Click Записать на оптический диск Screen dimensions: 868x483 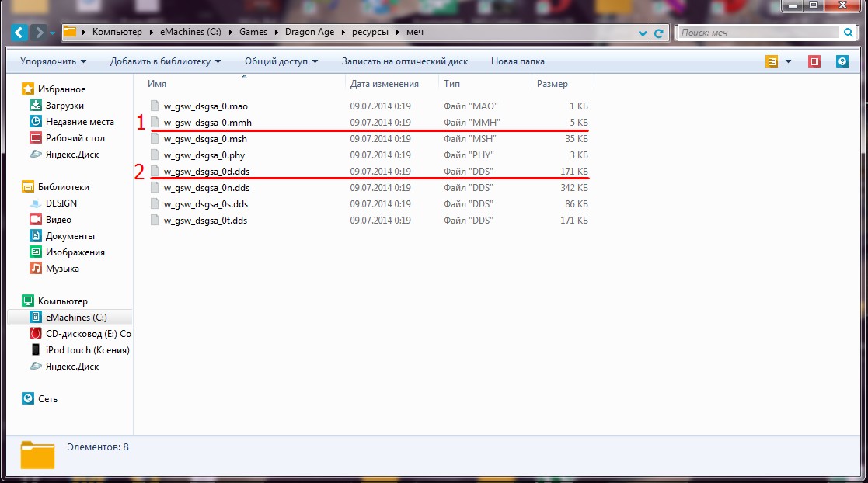[x=405, y=61]
